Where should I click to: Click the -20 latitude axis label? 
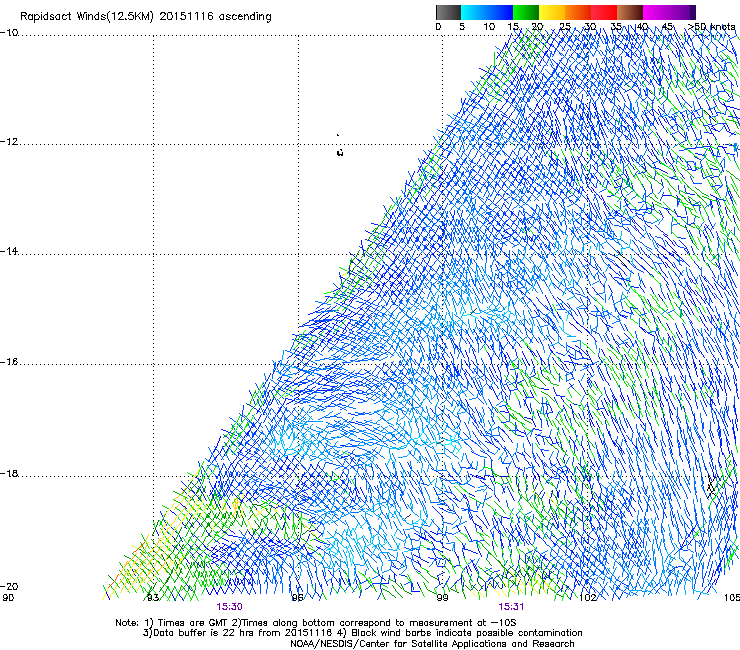point(9,586)
